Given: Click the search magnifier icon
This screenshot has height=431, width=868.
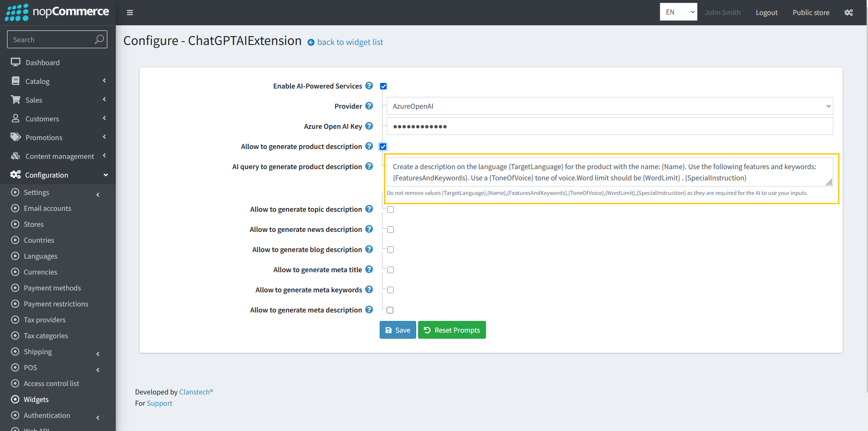Looking at the screenshot, I should (x=99, y=39).
